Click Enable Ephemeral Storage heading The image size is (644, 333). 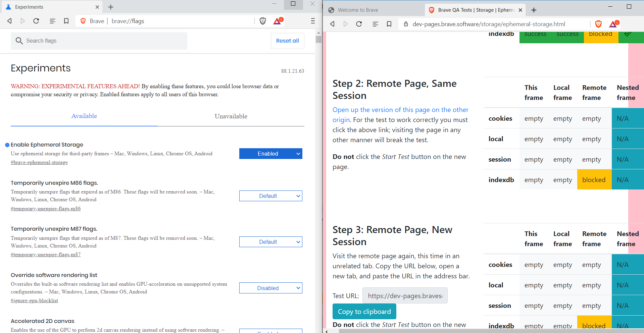pyautogui.click(x=47, y=145)
